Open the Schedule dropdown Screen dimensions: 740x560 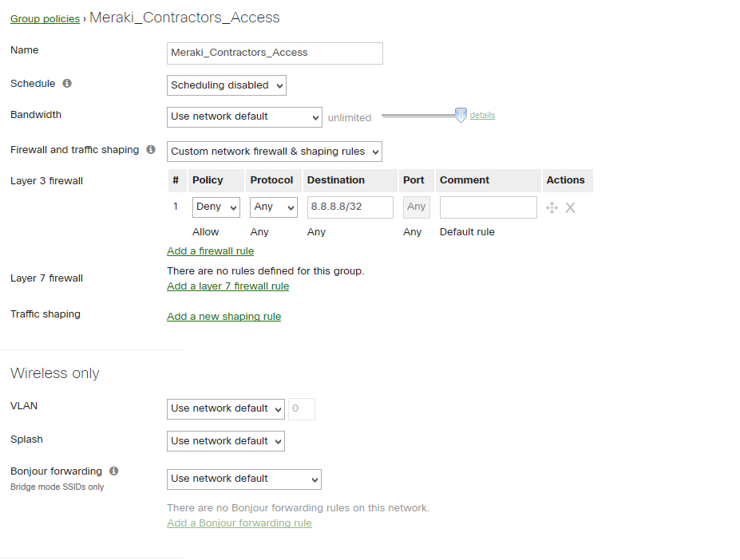tap(227, 85)
